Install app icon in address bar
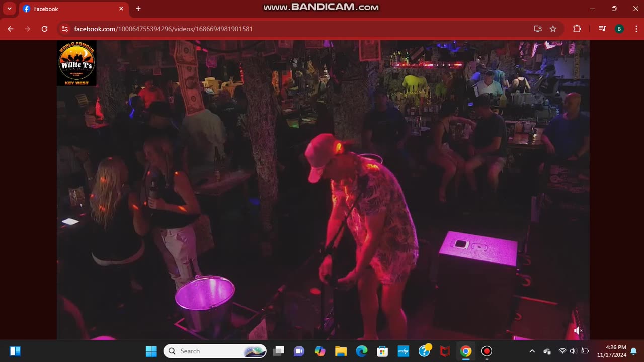 coord(538,29)
